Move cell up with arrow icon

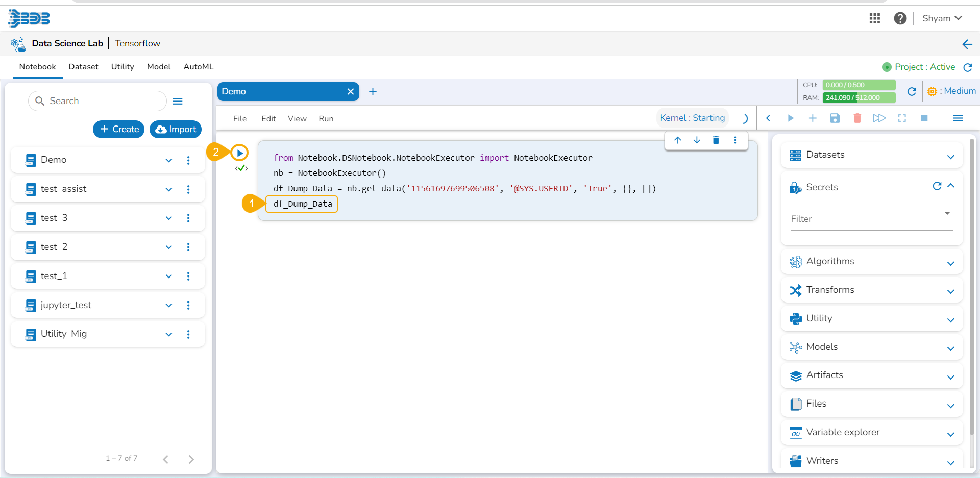677,140
